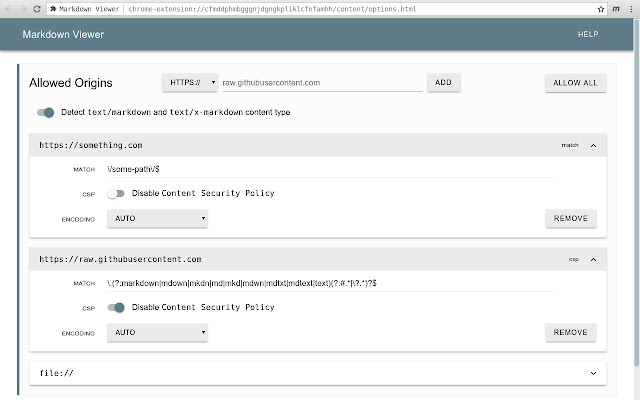Turn off CSP switch for raw.githubusercontent.com
The image size is (640, 400).
pos(117,307)
